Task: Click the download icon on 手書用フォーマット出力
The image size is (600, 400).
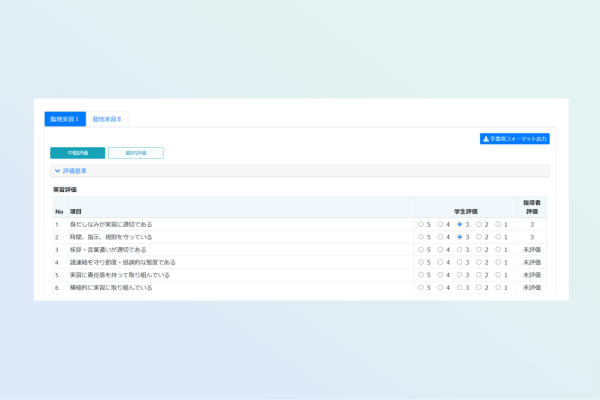Action: coord(486,139)
